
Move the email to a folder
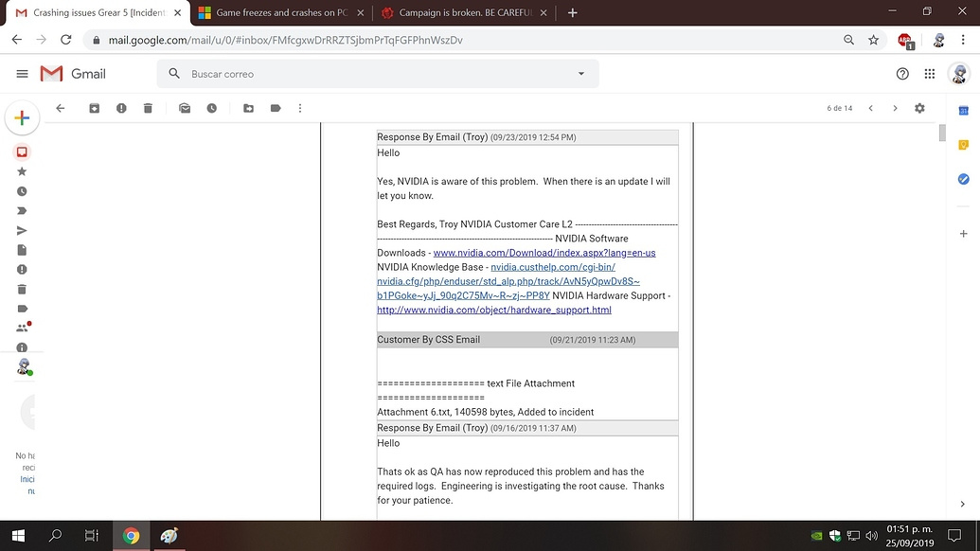tap(249, 108)
